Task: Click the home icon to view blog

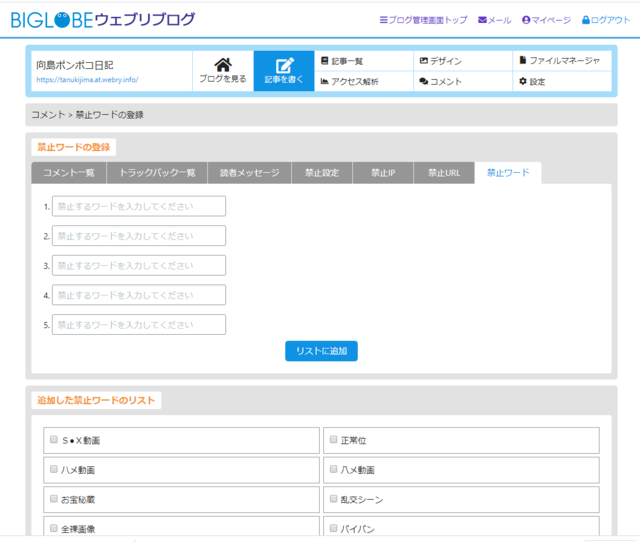Action: (223, 64)
